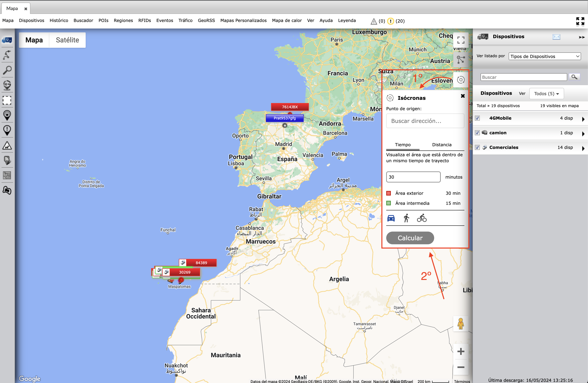
Task: Zoom out the map with minus button
Action: click(461, 367)
